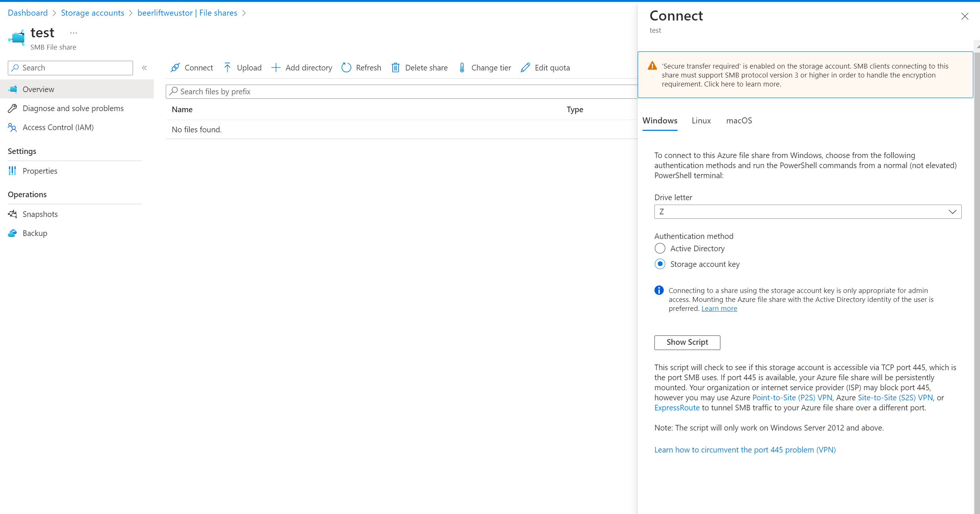
Task: Click the Connect plug icon in toolbar
Action: tap(175, 68)
